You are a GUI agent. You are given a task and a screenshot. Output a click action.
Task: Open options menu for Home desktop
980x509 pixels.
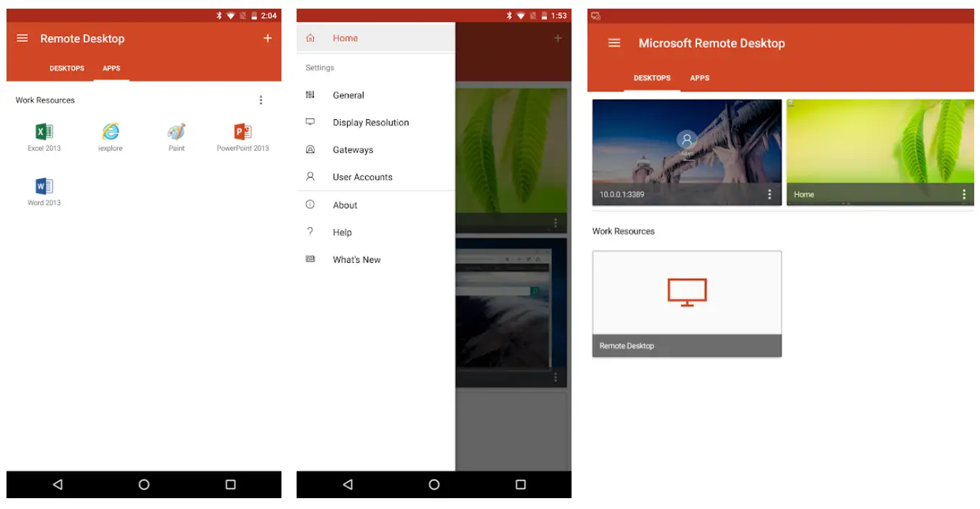click(964, 194)
